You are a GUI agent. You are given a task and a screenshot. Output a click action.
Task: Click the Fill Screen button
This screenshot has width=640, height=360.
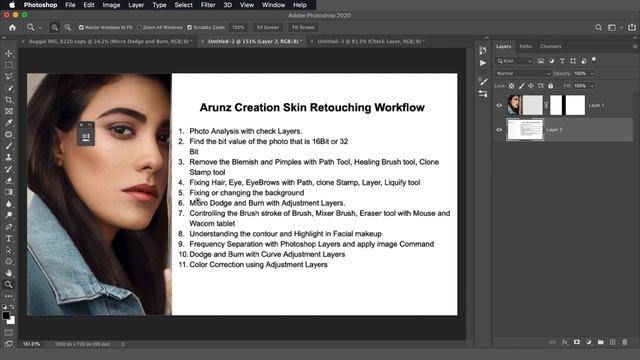(303, 27)
